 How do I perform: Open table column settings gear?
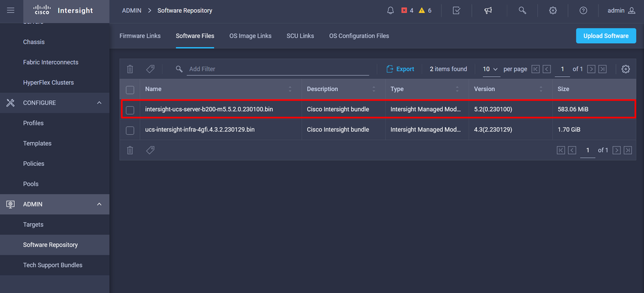[625, 69]
